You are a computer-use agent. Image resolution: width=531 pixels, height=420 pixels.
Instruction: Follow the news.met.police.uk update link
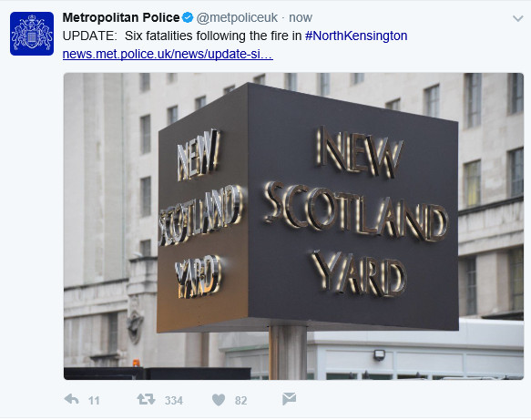168,54
